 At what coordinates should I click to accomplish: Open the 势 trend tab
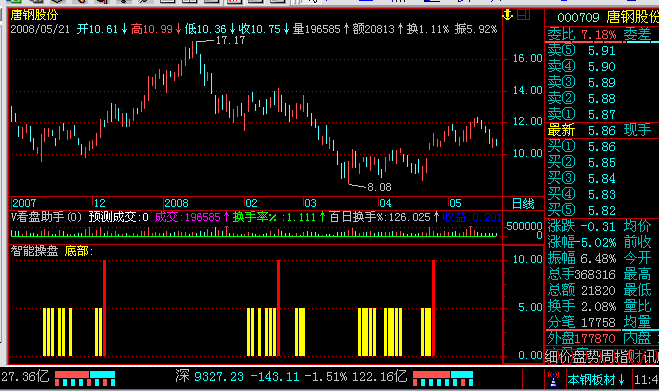[x=593, y=357]
